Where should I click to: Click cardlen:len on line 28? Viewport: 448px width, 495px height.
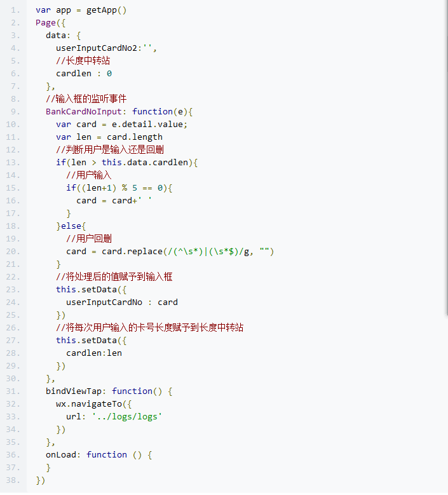pos(93,353)
